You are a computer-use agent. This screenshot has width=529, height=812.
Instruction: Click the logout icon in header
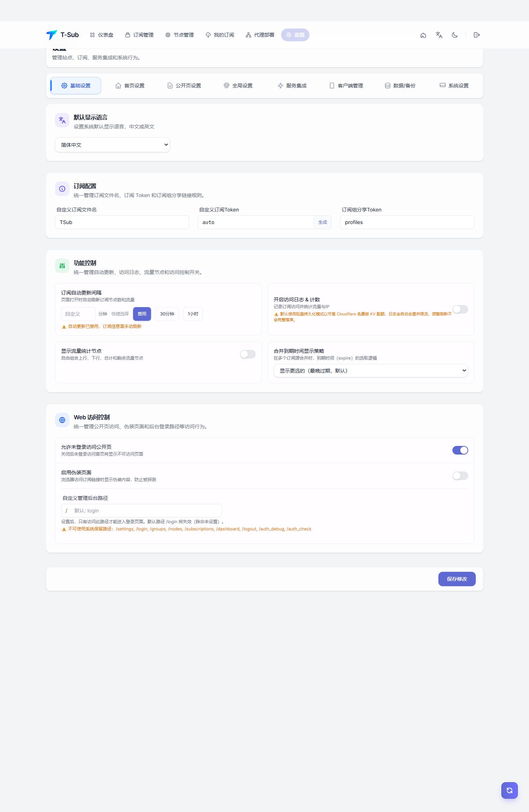point(476,35)
